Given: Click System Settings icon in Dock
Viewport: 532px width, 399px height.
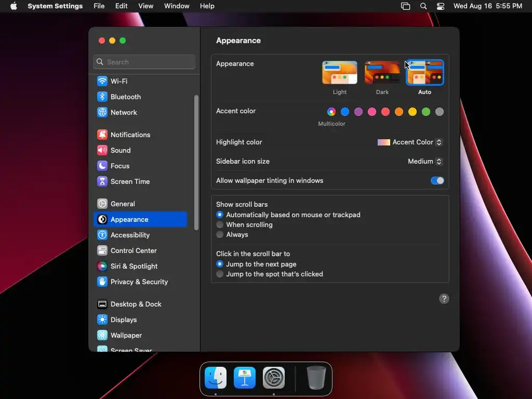Looking at the screenshot, I should (x=274, y=378).
